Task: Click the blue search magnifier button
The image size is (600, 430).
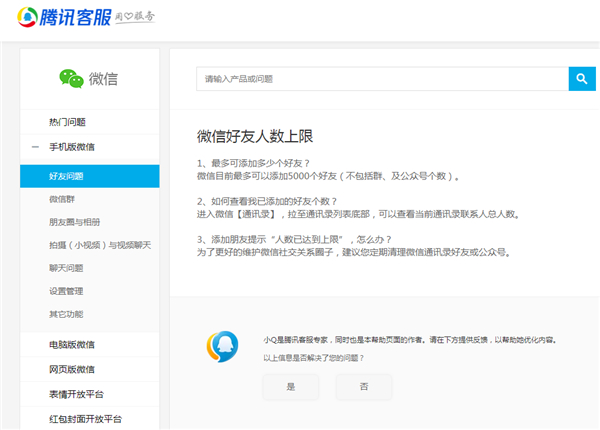Action: click(x=581, y=78)
